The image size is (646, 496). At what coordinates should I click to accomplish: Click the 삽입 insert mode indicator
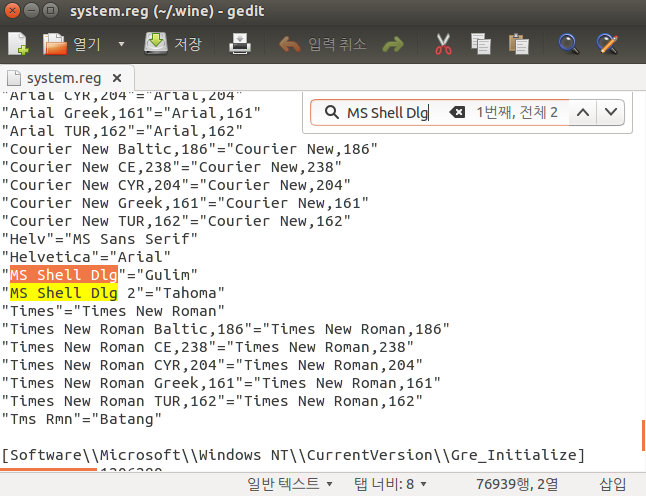pyautogui.click(x=613, y=484)
